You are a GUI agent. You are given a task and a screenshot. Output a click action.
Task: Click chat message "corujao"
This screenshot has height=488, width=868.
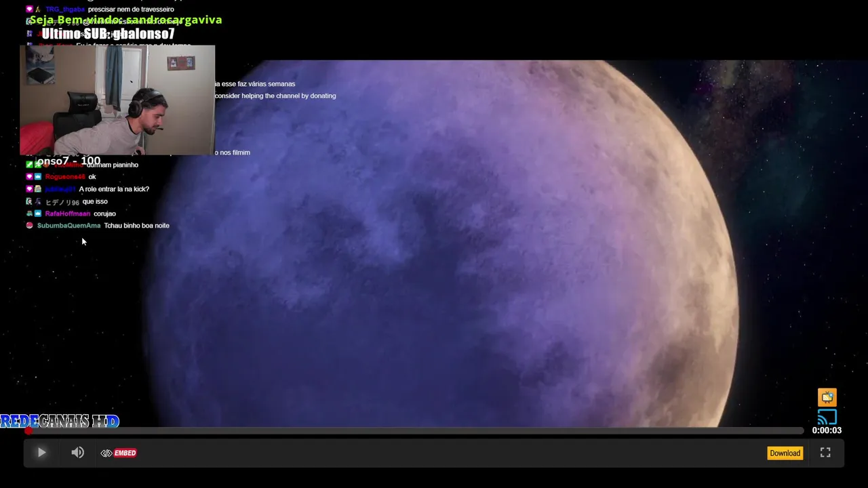click(104, 213)
